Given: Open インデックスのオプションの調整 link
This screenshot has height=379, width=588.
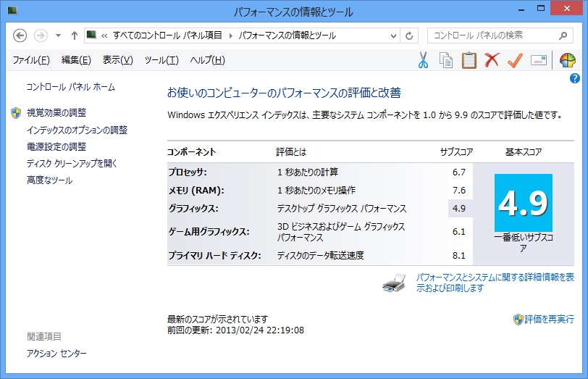Looking at the screenshot, I should click(x=77, y=130).
